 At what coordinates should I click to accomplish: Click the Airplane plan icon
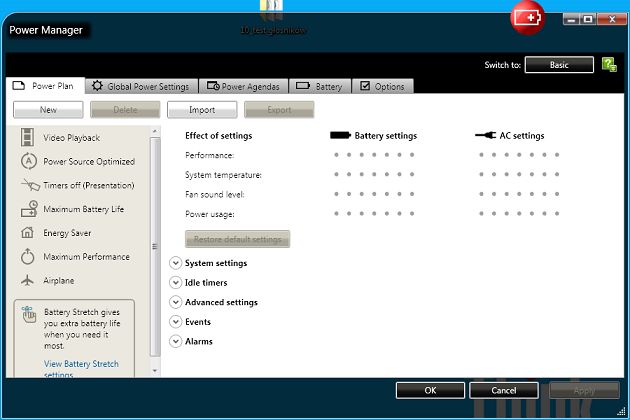[x=27, y=280]
